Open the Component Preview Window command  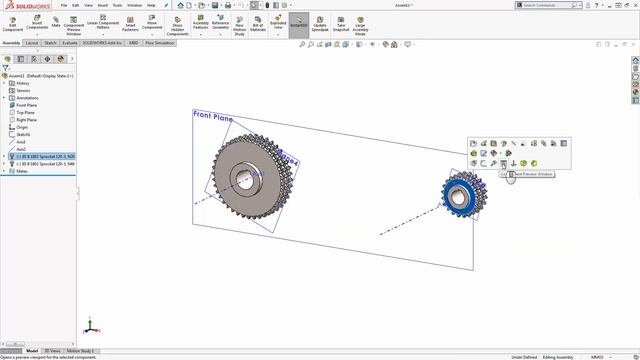(x=73, y=26)
